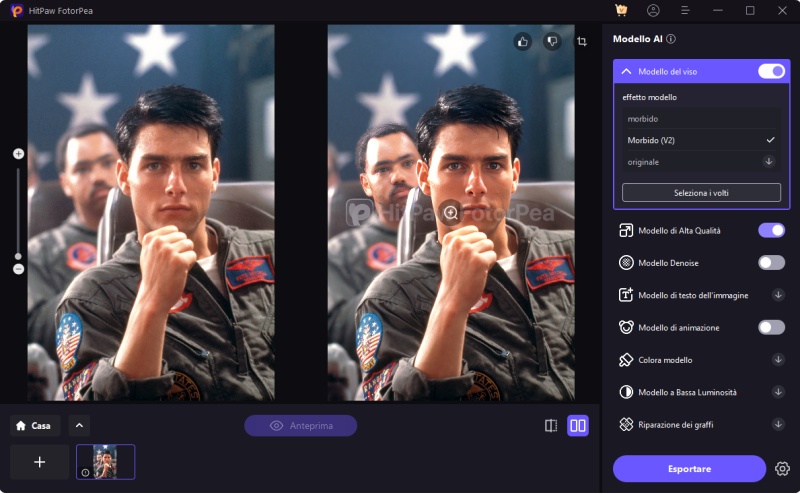800x494 pixels.
Task: Click the Colora modello icon
Action: (626, 360)
